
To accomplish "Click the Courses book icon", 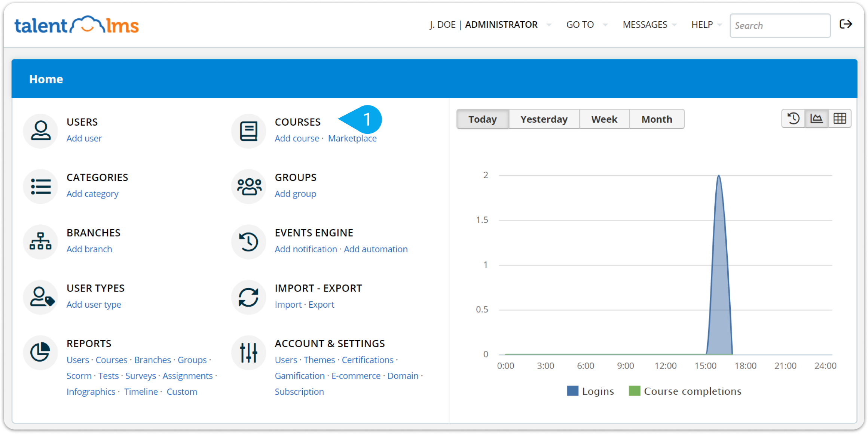I will pos(248,131).
